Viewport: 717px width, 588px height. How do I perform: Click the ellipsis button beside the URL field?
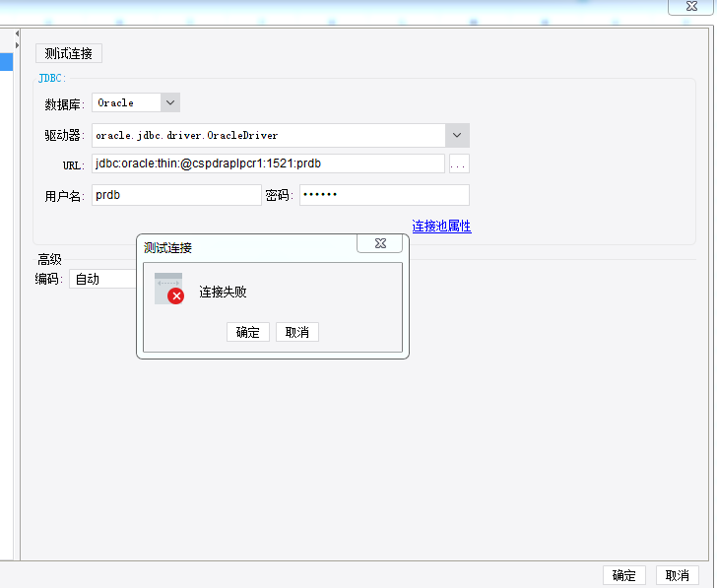tap(459, 163)
